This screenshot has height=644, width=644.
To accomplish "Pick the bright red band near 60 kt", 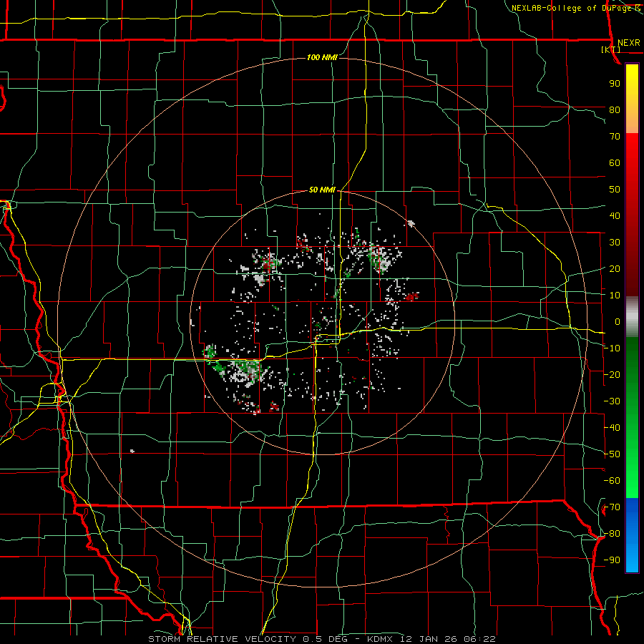I will point(632,158).
